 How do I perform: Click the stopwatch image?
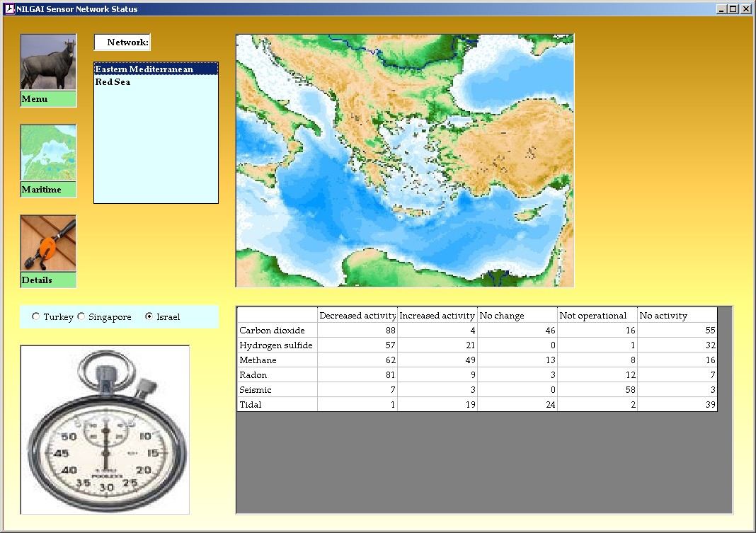105,430
